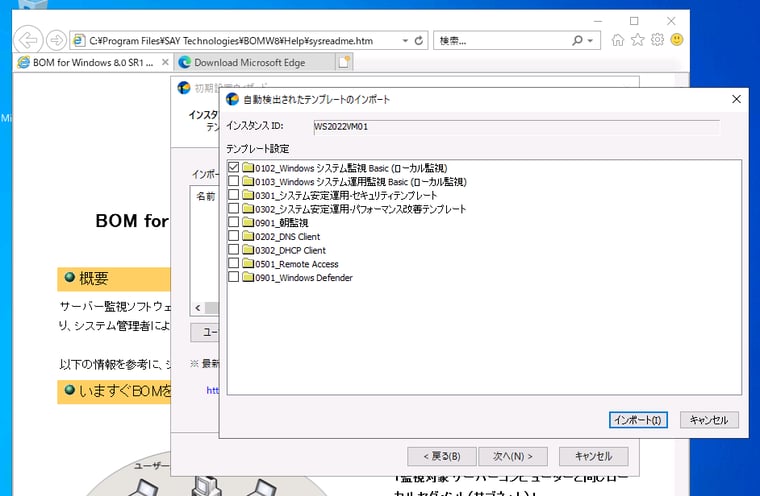This screenshot has height=496, width=760.
Task: Click キャンセル in the wizard window
Action: point(594,456)
